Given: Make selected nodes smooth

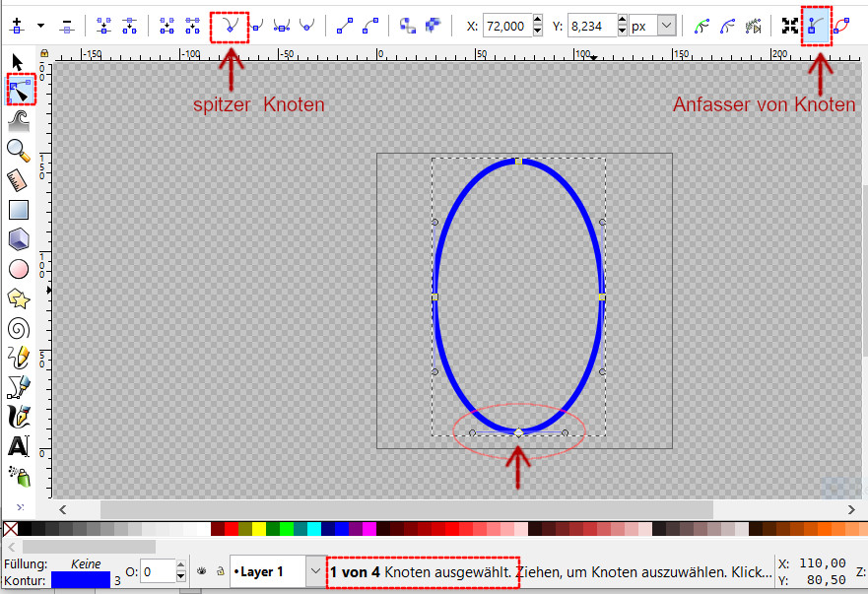Looking at the screenshot, I should click(x=256, y=26).
